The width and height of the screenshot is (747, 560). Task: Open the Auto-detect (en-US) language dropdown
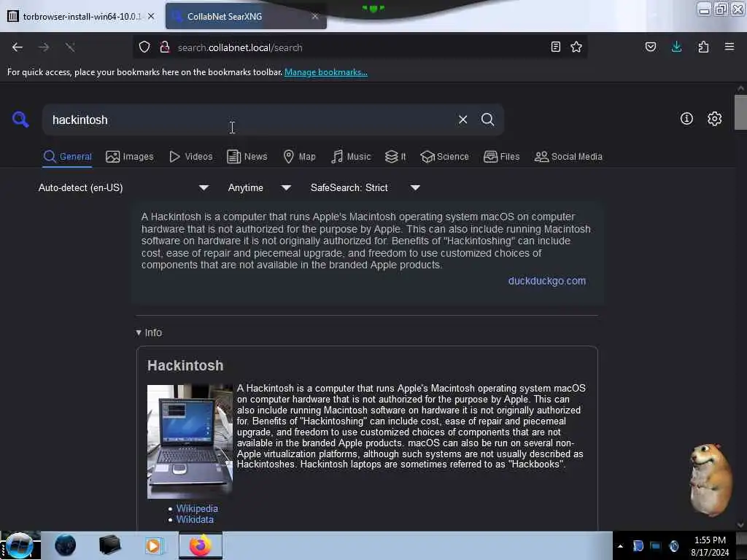123,187
